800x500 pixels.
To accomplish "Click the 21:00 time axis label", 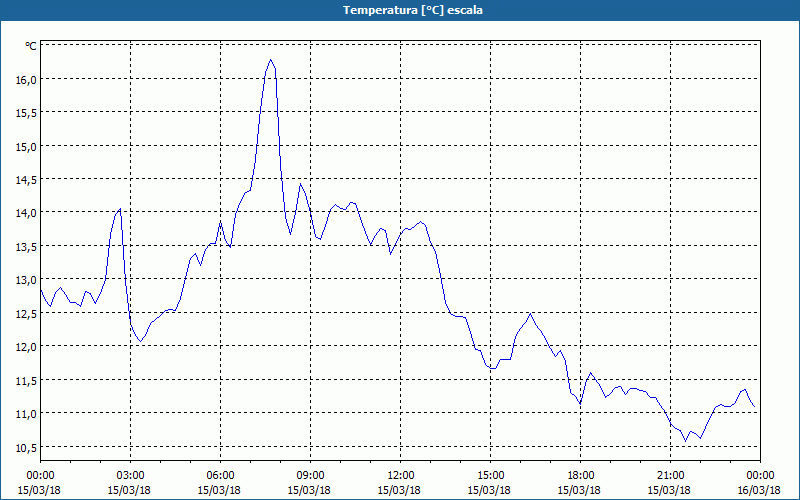I will click(x=670, y=476).
